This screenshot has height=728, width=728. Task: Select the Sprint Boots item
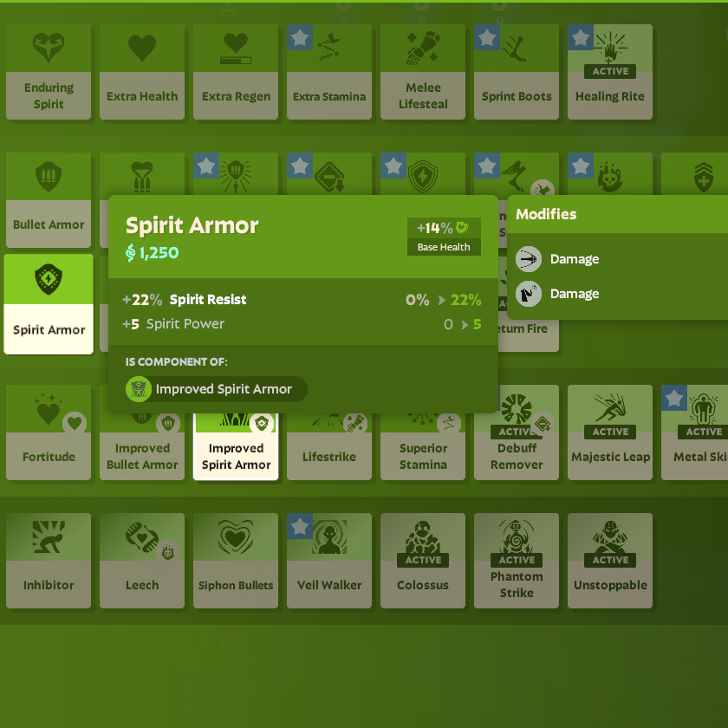pos(517,71)
